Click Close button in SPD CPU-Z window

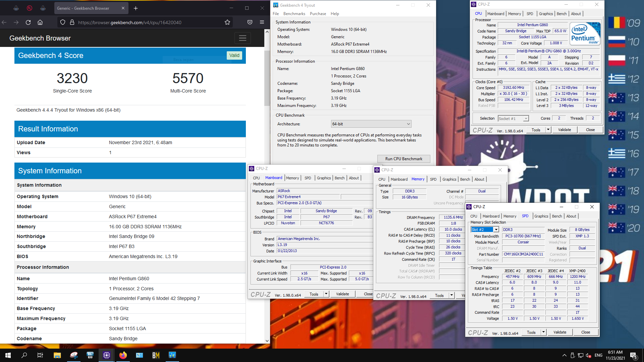[586, 332]
